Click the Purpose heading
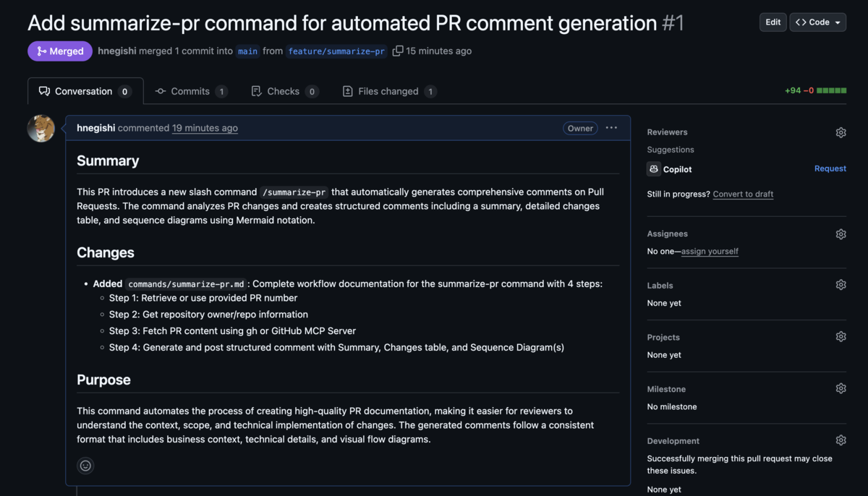 coord(103,380)
